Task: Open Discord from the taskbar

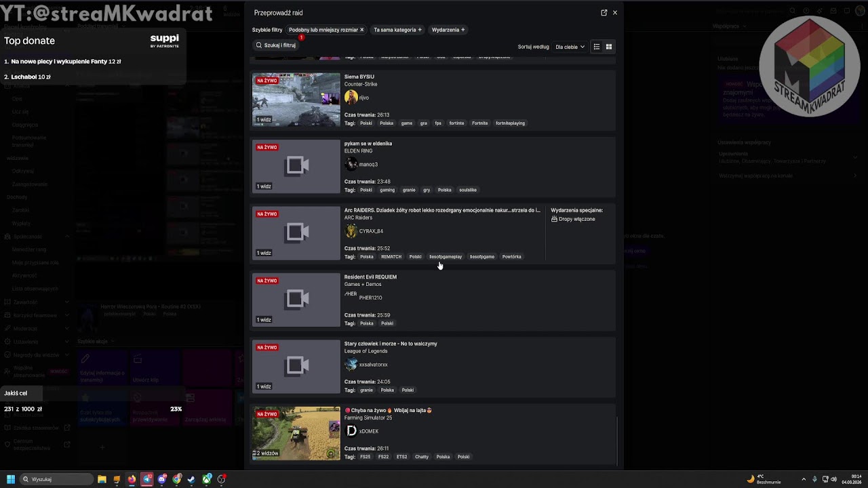Action: 162,479
